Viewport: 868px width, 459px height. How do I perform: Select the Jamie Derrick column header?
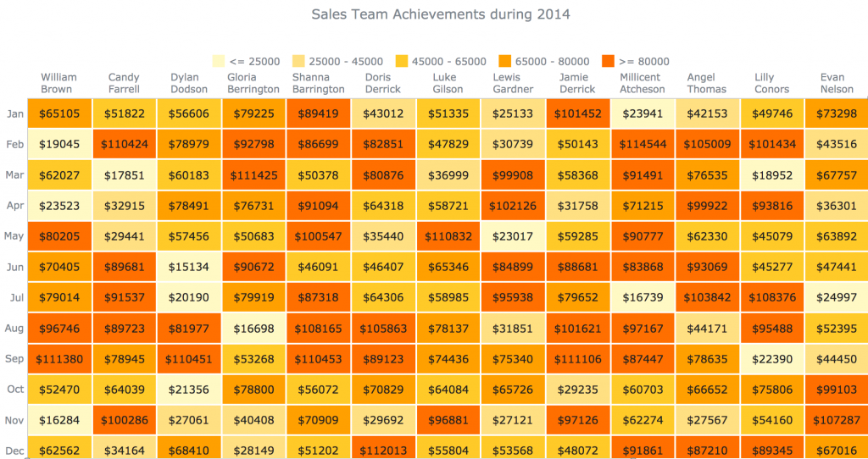[x=577, y=83]
